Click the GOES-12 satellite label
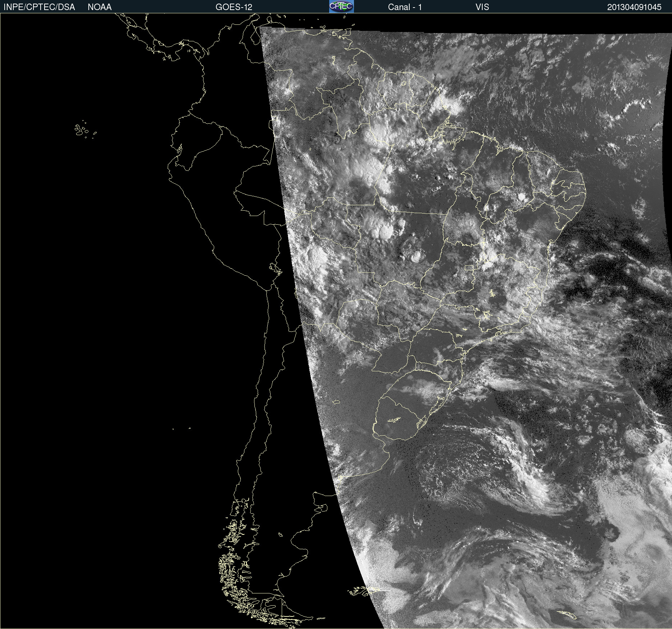The image size is (672, 629). coord(234,7)
